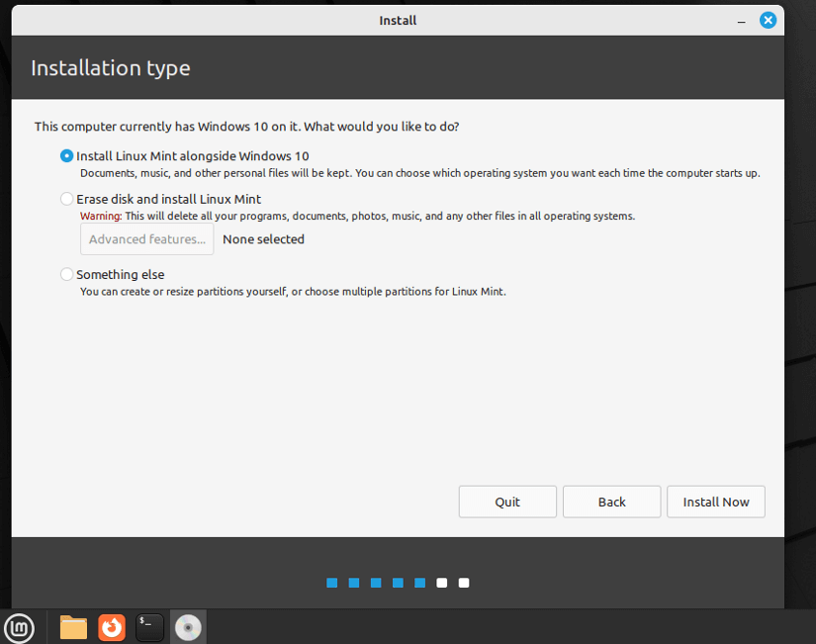816x644 pixels.
Task: Focus the installer disc icon in the taskbar
Action: [x=188, y=627]
